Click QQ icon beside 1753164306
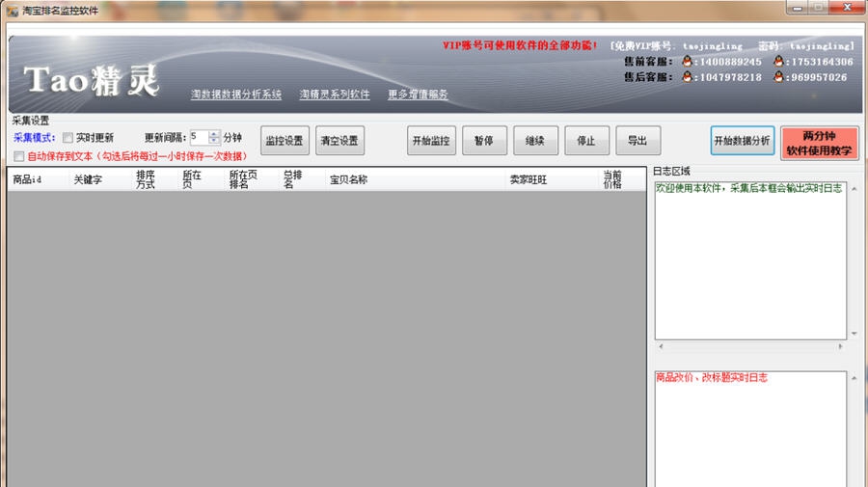This screenshot has width=868, height=487. point(779,62)
